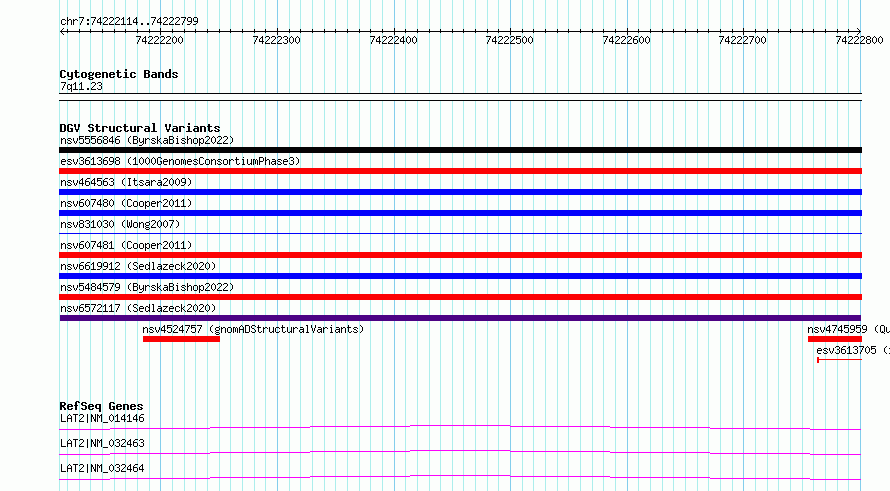Click the 7q11.23 band label
This screenshot has width=890, height=491.
[x=81, y=86]
